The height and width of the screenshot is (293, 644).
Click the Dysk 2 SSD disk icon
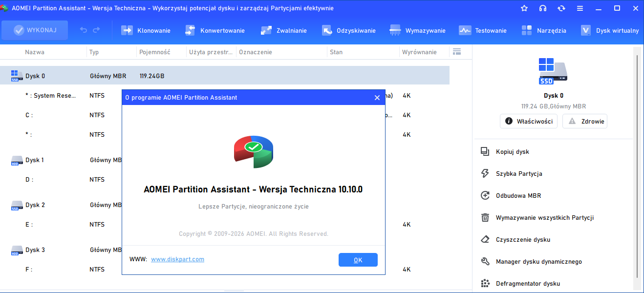coord(17,205)
